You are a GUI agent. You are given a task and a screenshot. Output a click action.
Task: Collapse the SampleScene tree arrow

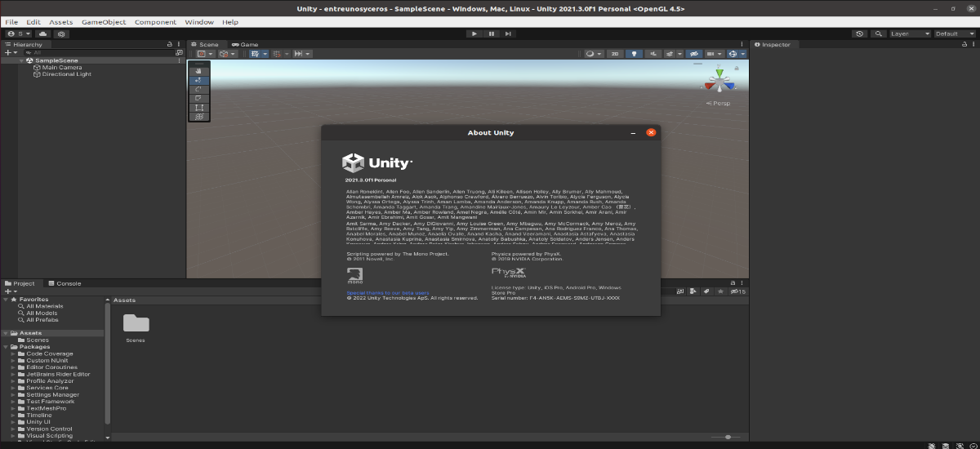[22, 60]
